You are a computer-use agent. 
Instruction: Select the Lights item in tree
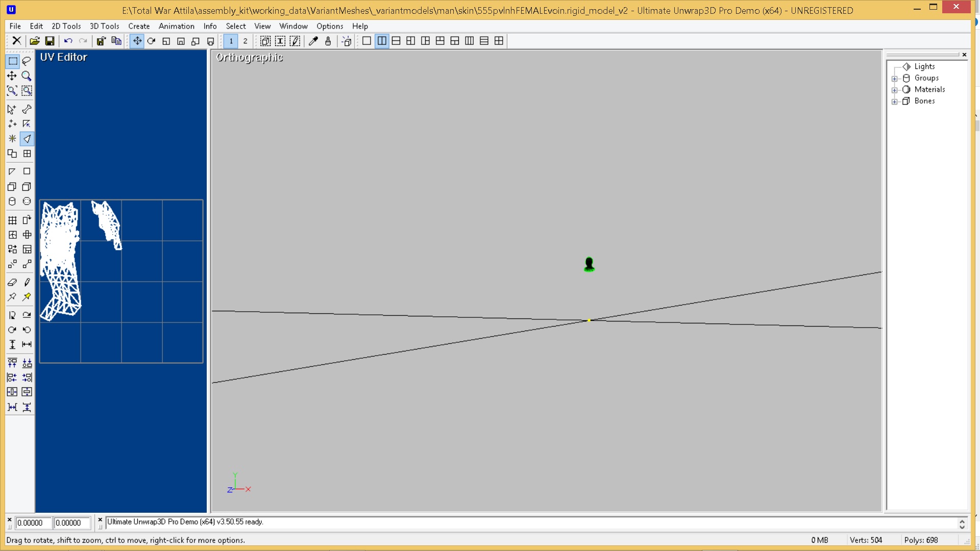tap(924, 66)
